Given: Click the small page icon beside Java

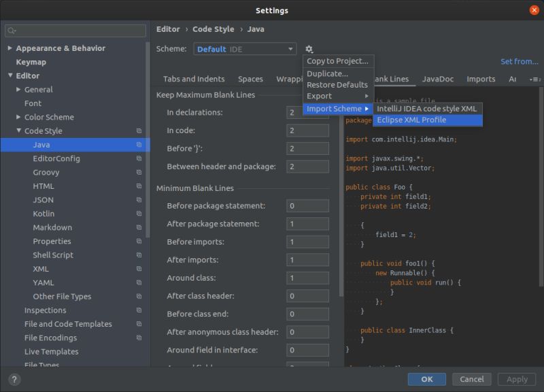Looking at the screenshot, I should pos(139,145).
